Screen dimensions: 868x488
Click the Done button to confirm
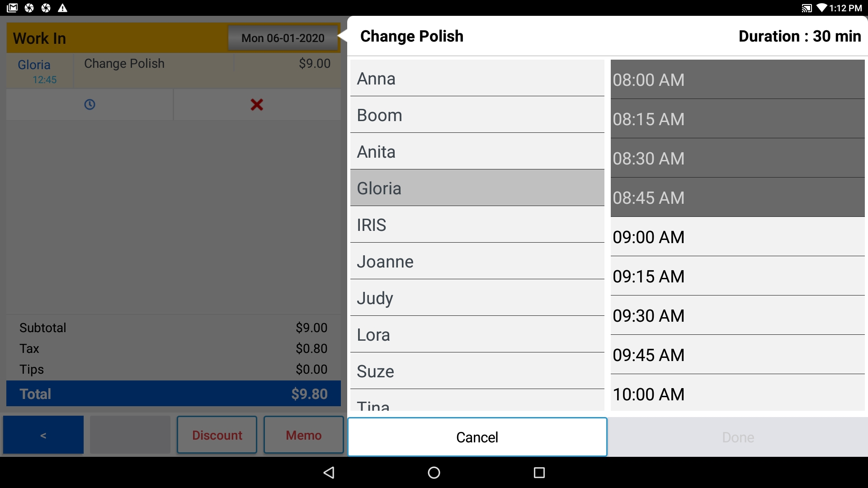pos(739,437)
